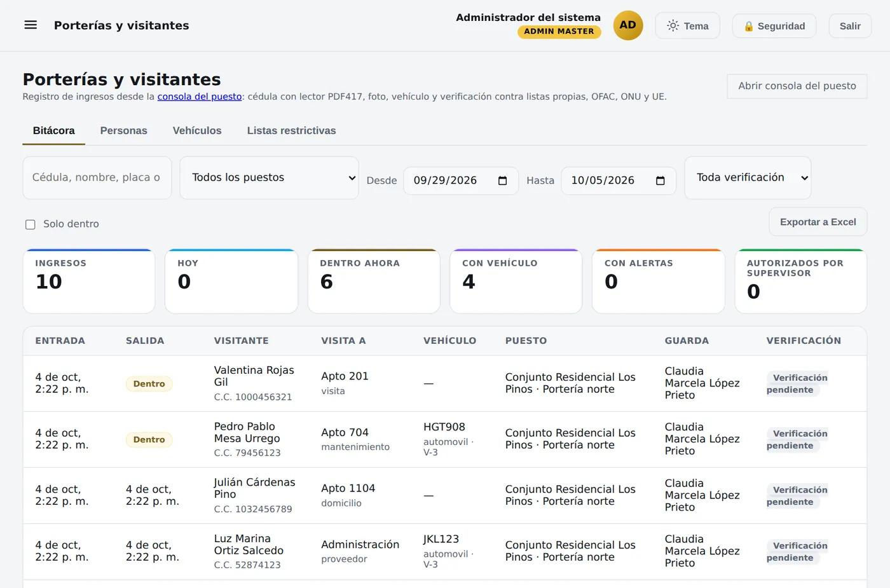Focus the cédula, nombre, placa search field
Screen dimensions: 890x588
point(97,177)
